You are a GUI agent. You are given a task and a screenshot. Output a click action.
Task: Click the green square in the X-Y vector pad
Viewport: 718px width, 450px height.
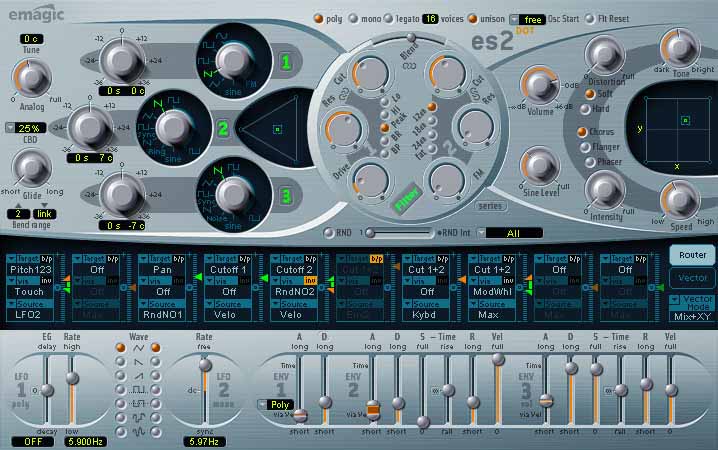[x=685, y=120]
